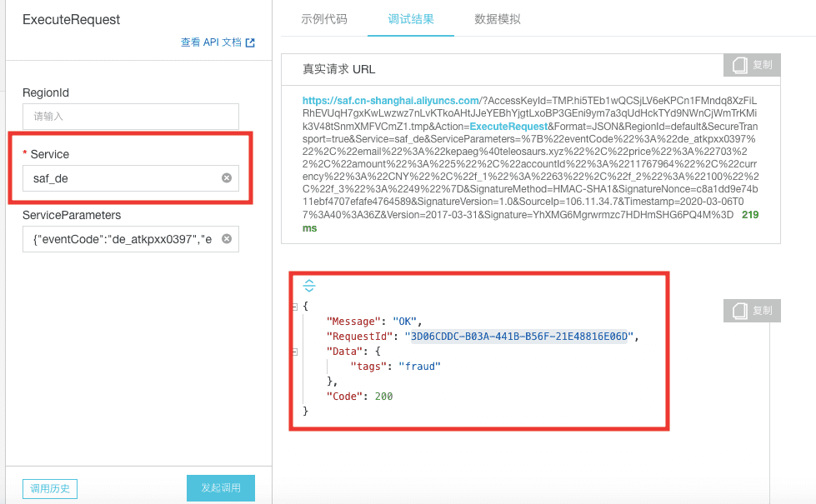This screenshot has height=504, width=816.
Task: Click the "OK" Message value
Action: (x=405, y=322)
